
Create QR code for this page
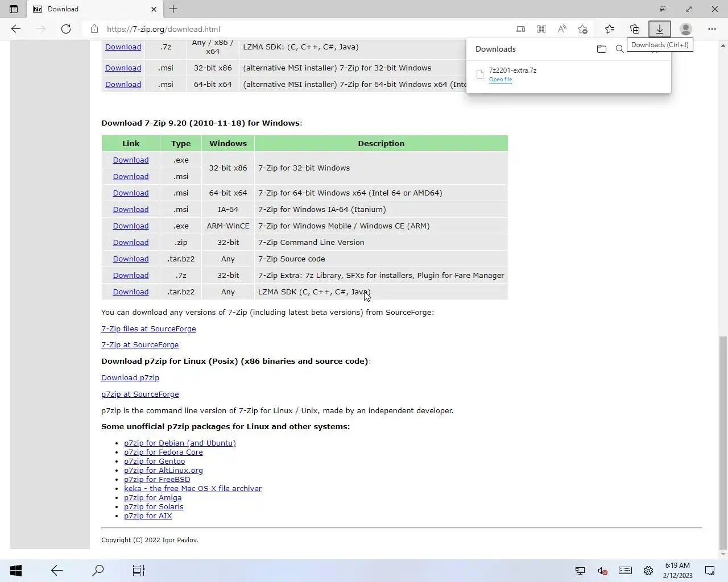click(x=541, y=29)
